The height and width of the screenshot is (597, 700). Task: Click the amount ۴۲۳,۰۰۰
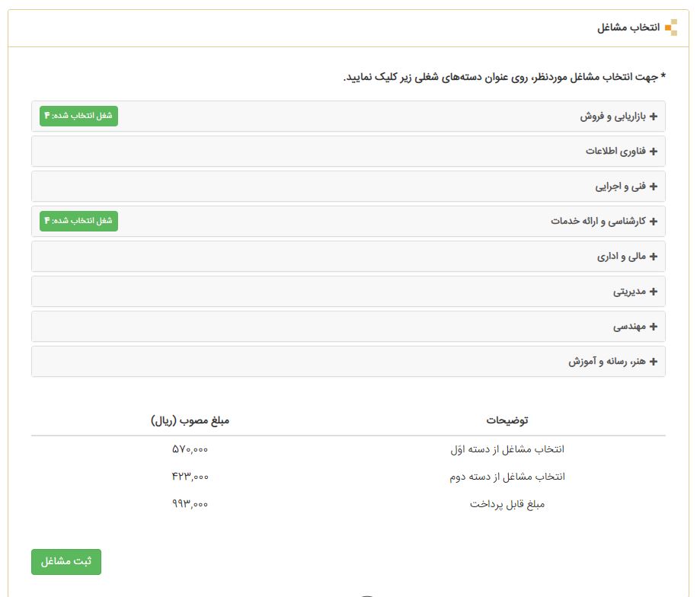(190, 477)
